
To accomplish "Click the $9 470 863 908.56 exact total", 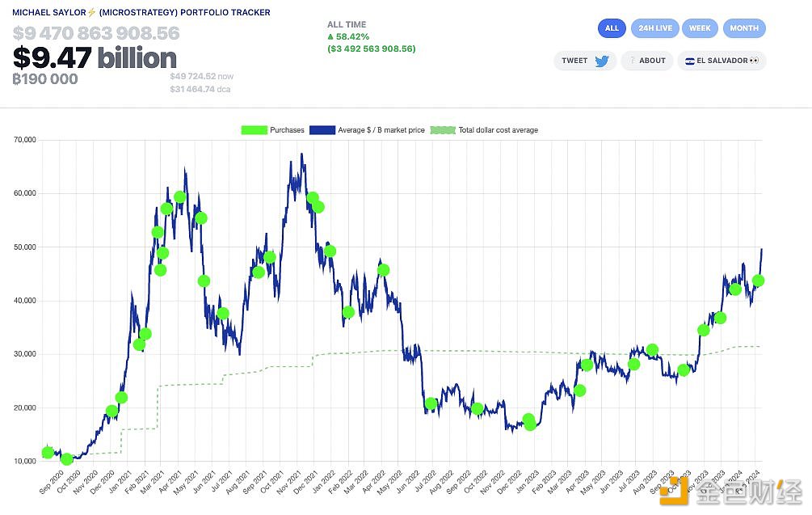I will point(96,33).
